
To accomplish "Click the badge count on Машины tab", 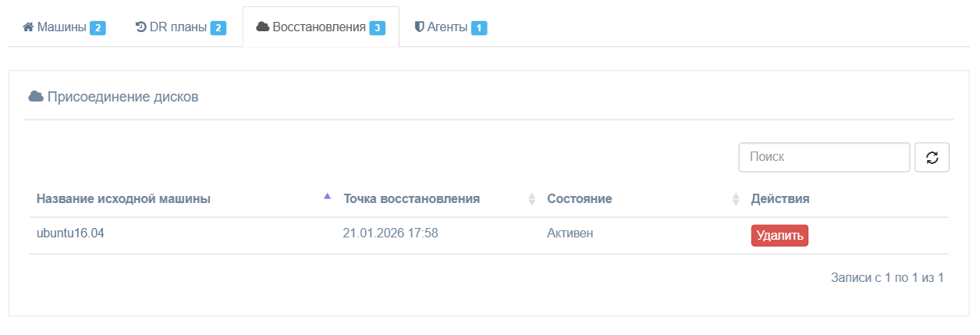I will point(98,28).
